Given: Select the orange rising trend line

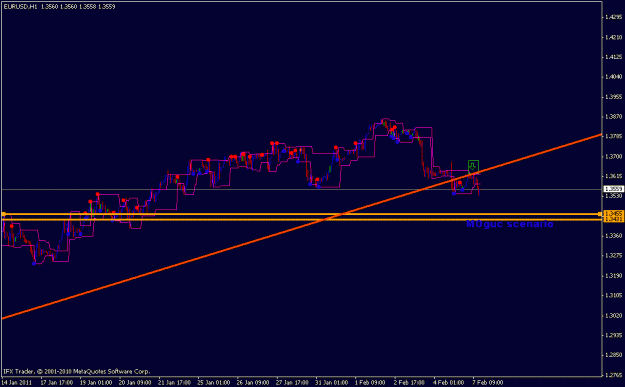Looking at the screenshot, I should pyautogui.click(x=301, y=226).
